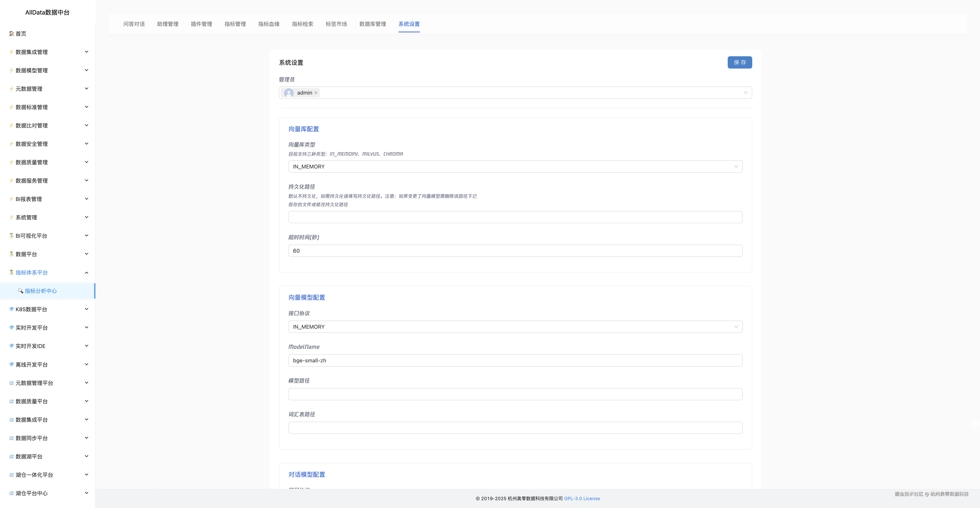The image size is (980, 508).
Task: Expand the 管理员 selector arrow
Action: [745, 93]
